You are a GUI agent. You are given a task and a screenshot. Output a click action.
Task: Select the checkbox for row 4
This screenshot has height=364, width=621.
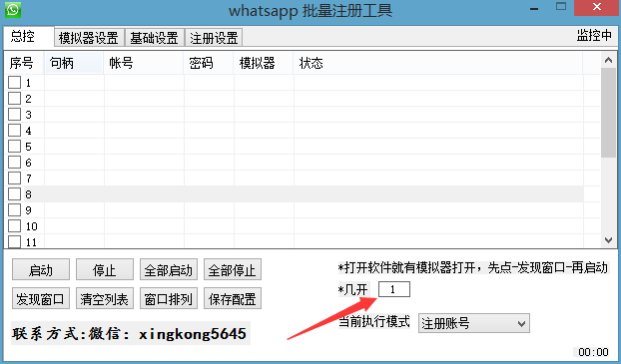(15, 131)
